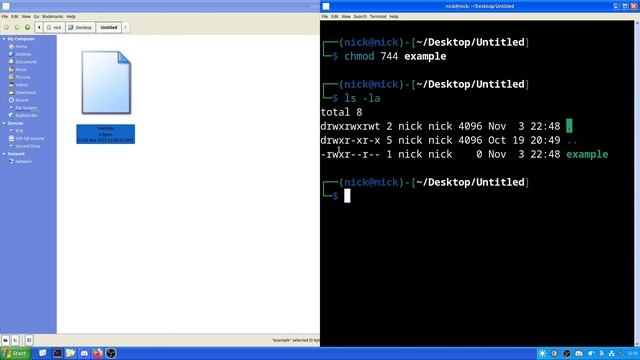Open the Start menu
640x360 pixels.
pos(16,353)
